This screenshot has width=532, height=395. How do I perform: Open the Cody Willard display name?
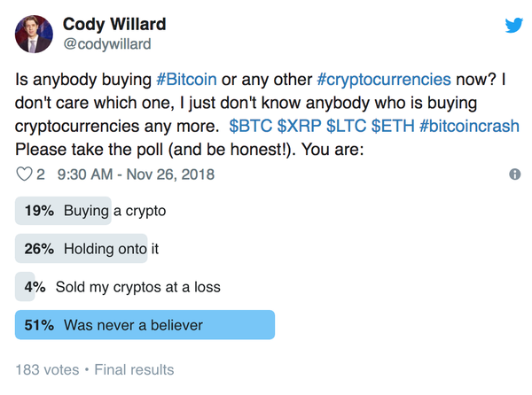coord(114,25)
